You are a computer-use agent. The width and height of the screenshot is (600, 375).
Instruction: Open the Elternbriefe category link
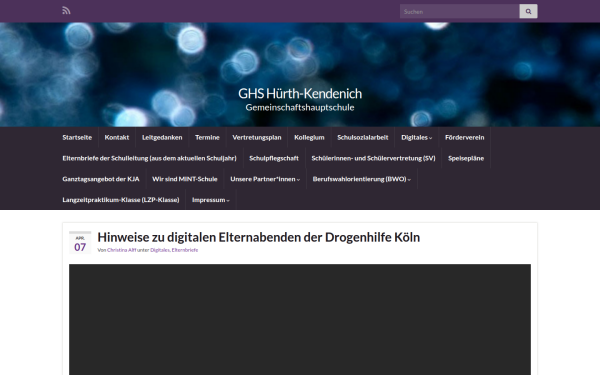[185, 250]
